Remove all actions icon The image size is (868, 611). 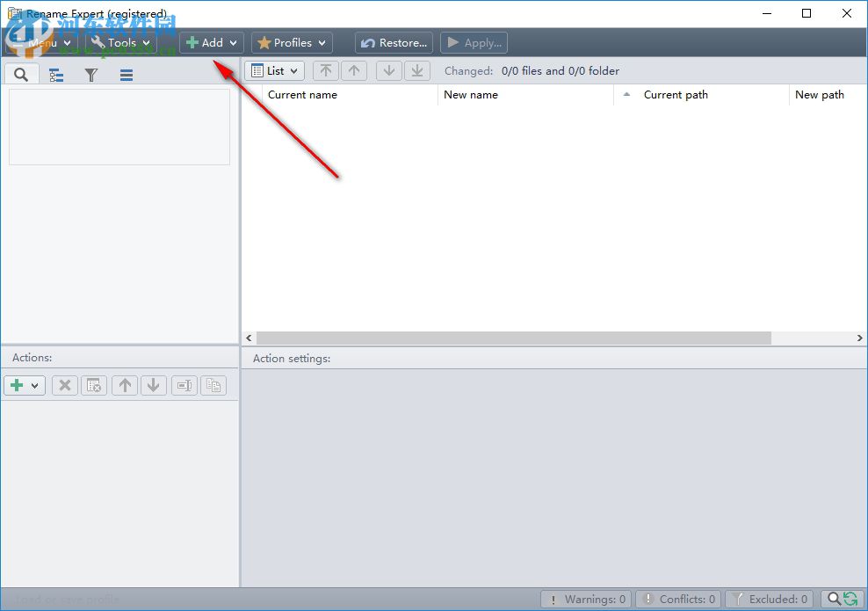pyautogui.click(x=94, y=386)
